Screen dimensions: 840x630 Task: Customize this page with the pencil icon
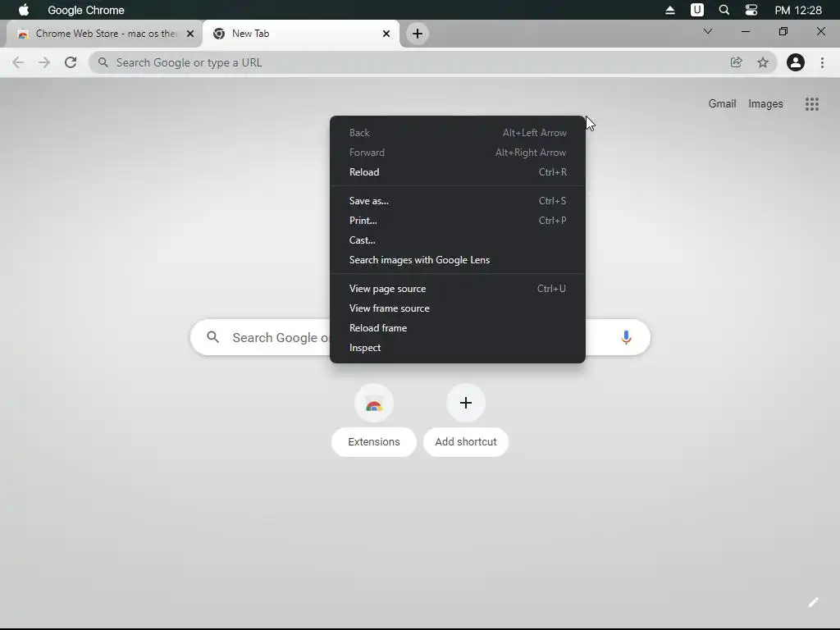point(813,603)
